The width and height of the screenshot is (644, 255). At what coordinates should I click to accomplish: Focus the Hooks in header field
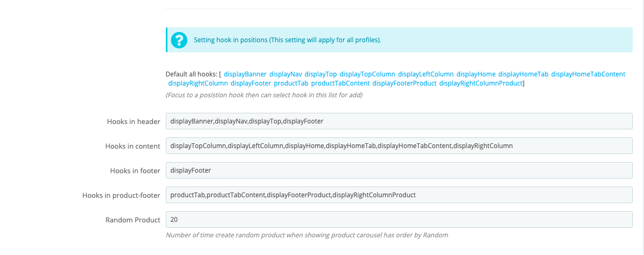399,121
